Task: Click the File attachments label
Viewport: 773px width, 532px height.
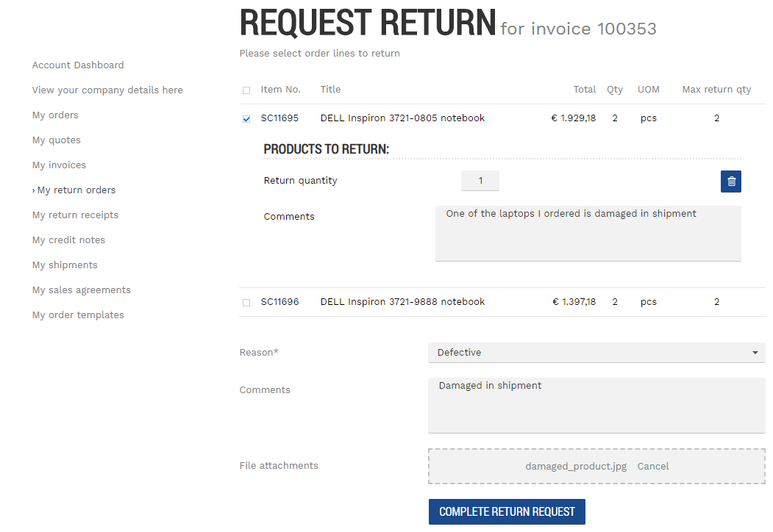Action: point(279,466)
